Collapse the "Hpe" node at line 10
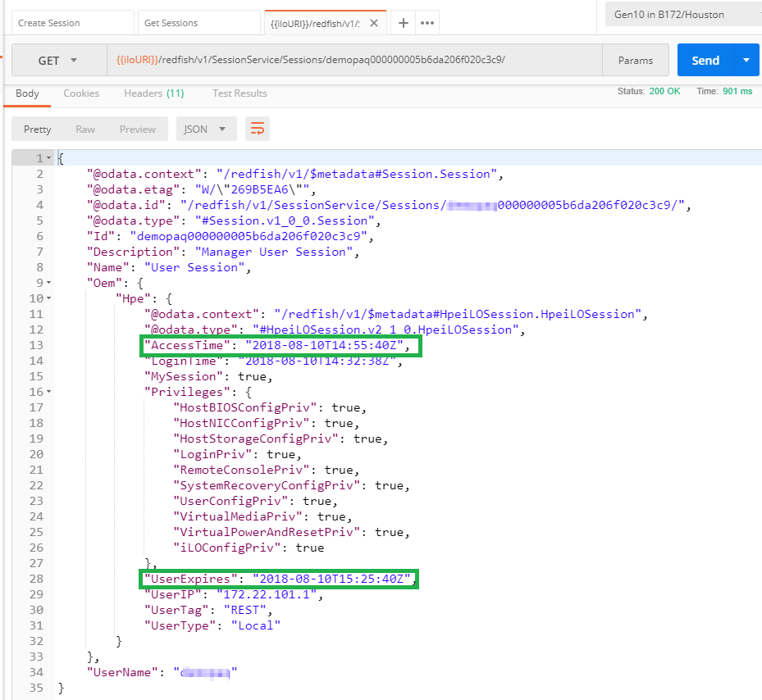This screenshot has width=762, height=700. 49,298
